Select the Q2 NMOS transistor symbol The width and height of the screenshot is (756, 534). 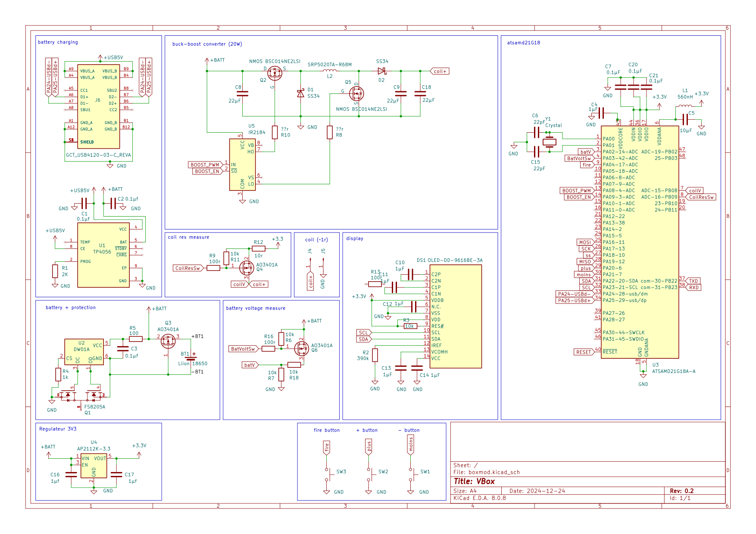[275, 73]
